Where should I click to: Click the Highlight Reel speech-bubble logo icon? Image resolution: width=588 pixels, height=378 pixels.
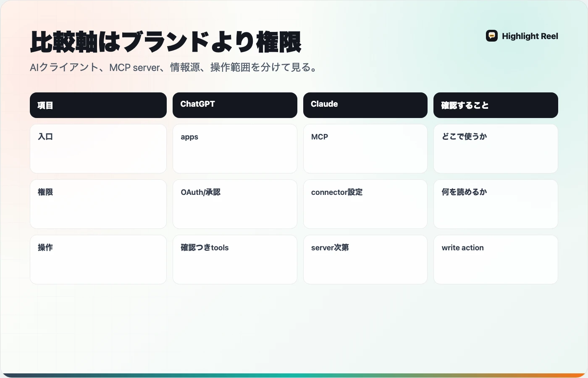[x=492, y=36]
